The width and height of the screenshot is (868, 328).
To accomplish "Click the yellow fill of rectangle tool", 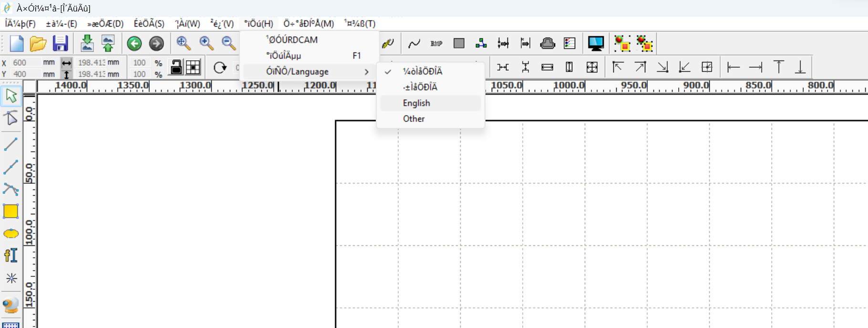I will pyautogui.click(x=10, y=211).
